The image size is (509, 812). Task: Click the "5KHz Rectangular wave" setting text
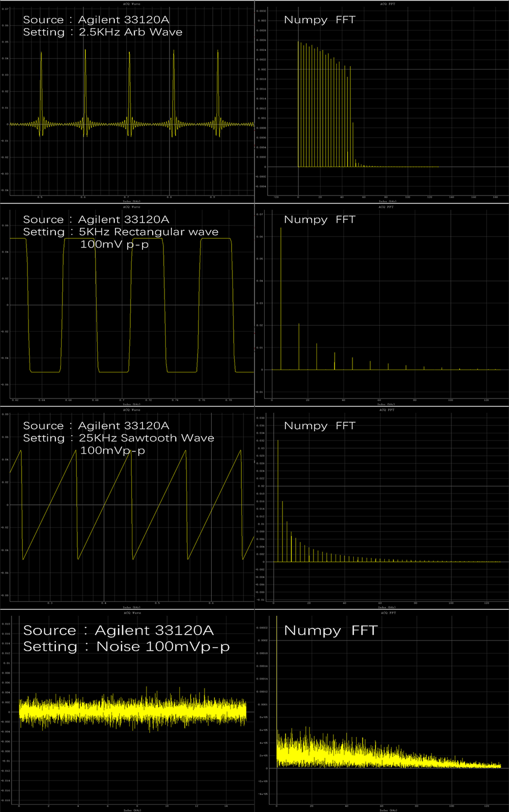pyautogui.click(x=148, y=232)
